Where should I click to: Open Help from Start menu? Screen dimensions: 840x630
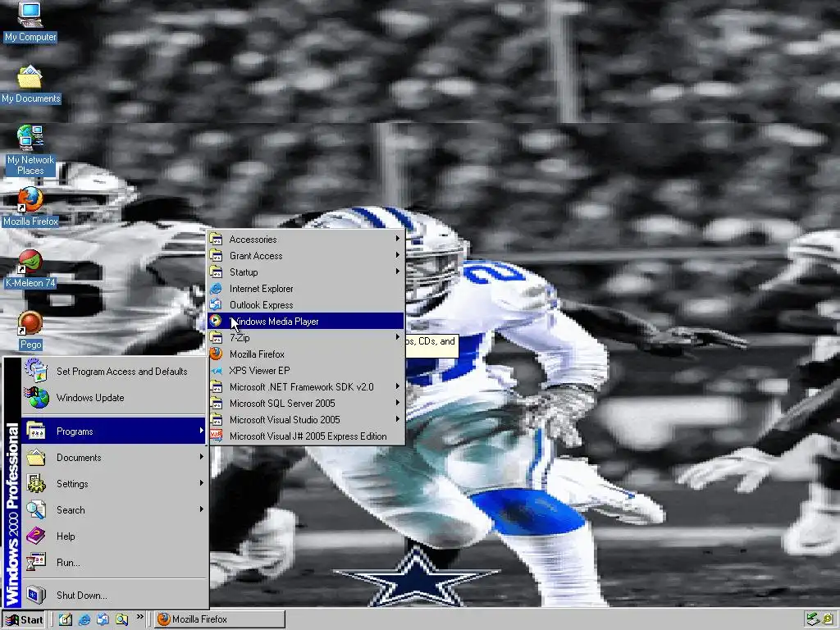coord(114,536)
